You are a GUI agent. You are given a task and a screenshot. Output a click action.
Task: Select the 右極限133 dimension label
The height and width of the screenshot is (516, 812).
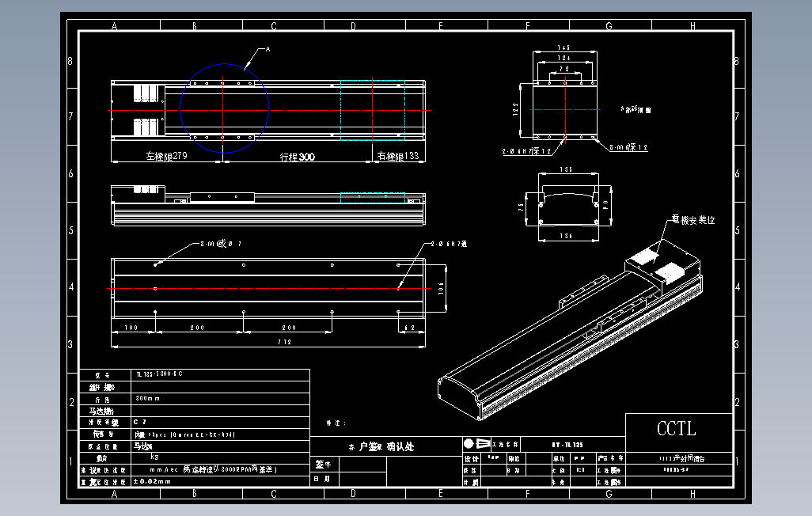pos(398,156)
